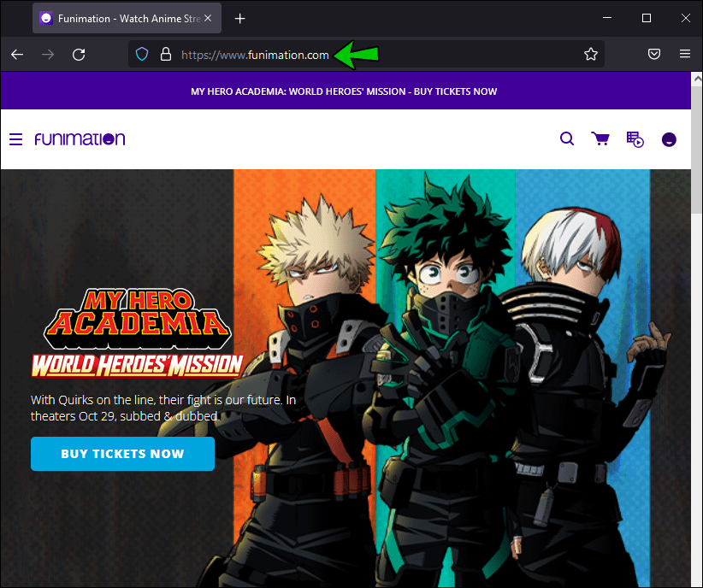Save page with the Pocket icon

coord(654,54)
